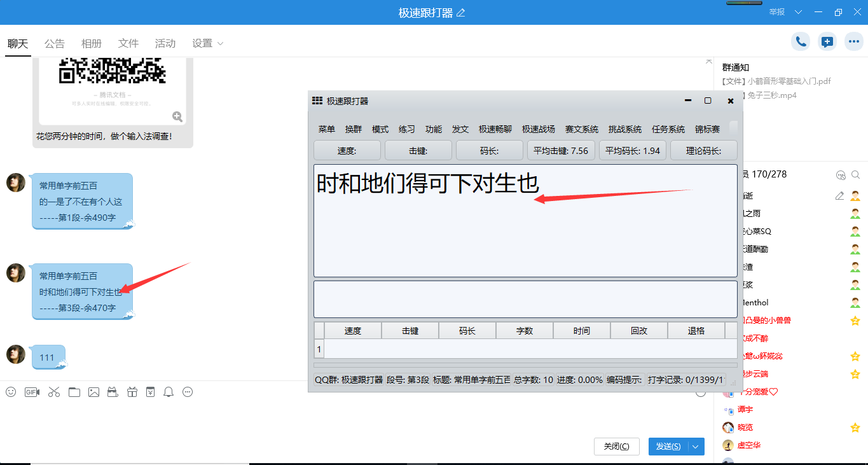Click the 发送(S) send button

(x=668, y=447)
